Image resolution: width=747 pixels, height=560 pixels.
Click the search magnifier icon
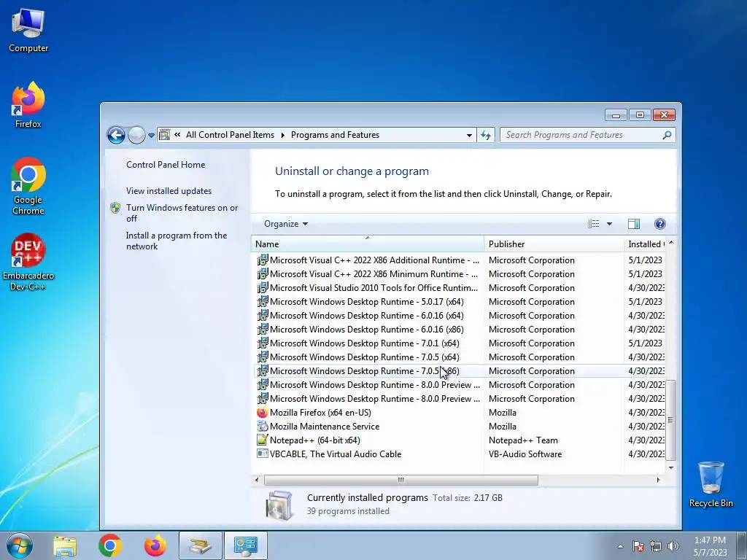[x=667, y=135]
